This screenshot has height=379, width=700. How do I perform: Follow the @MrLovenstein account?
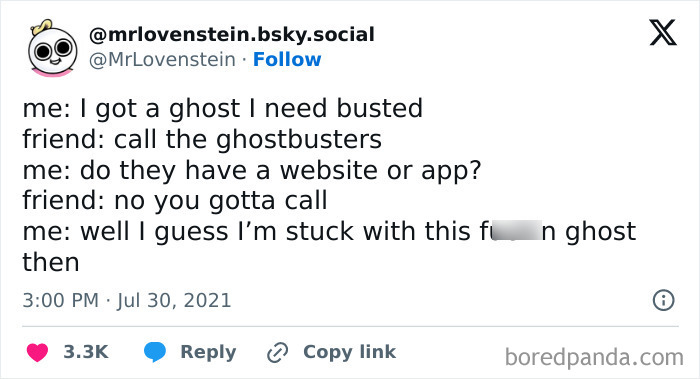287,59
